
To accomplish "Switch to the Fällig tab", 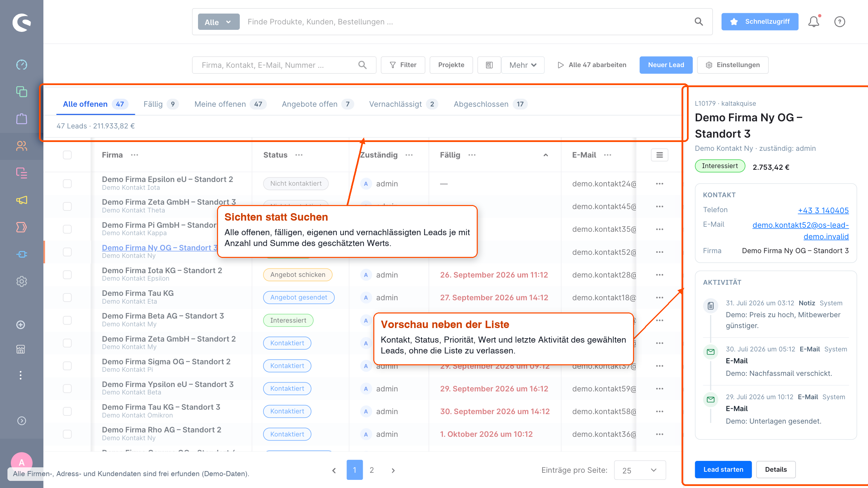I will tap(160, 104).
